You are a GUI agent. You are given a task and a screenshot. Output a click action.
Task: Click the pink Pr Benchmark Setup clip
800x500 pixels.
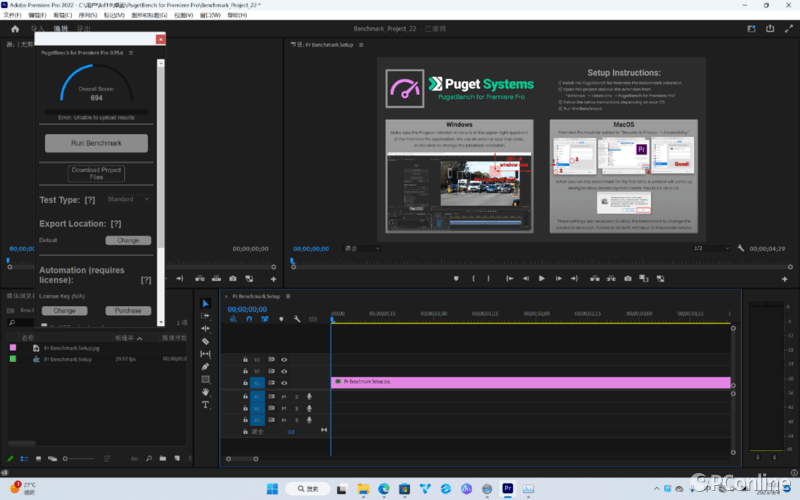point(530,382)
